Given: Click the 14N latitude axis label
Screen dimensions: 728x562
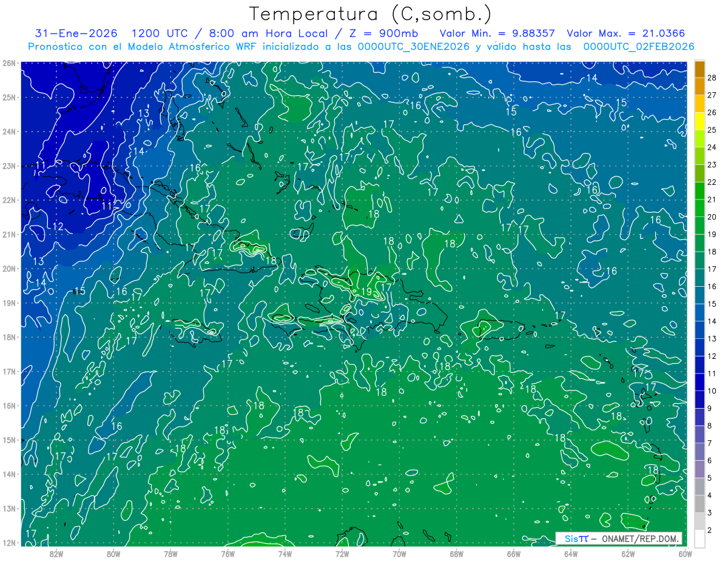Looking at the screenshot, I should (x=8, y=474).
